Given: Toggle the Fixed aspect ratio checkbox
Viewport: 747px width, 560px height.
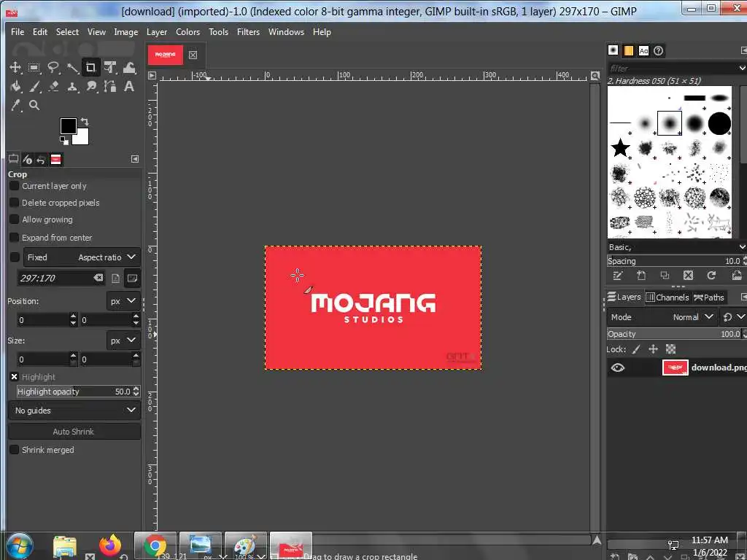Looking at the screenshot, I should [x=15, y=257].
